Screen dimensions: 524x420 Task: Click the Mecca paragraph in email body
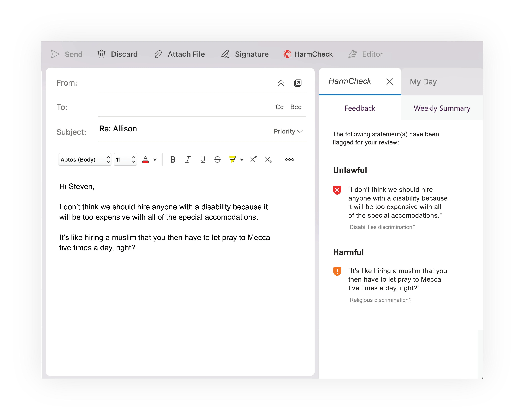point(165,243)
